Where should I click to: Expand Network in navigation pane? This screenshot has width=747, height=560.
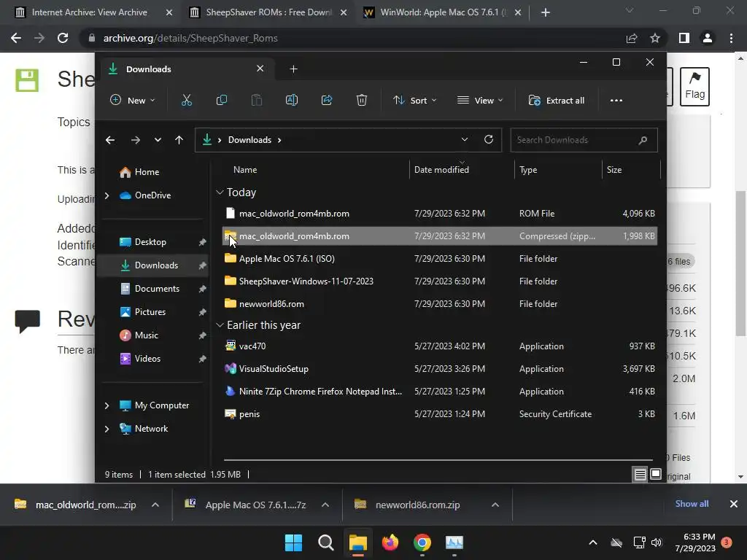pyautogui.click(x=107, y=429)
